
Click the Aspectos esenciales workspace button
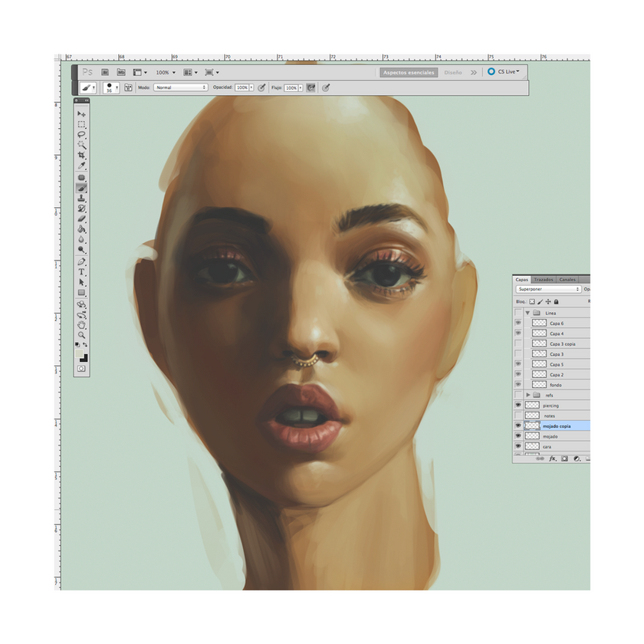(409, 72)
